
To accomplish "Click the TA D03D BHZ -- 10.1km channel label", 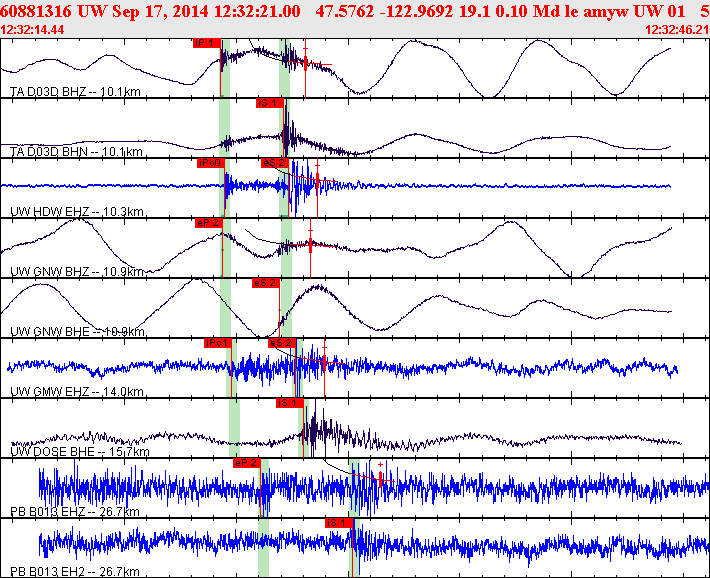I will pyautogui.click(x=75, y=92).
